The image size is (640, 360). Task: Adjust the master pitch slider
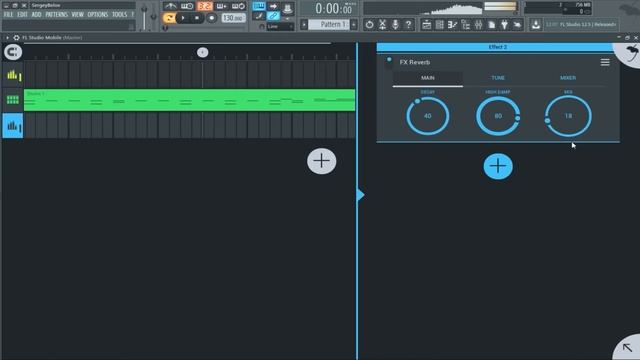[153, 16]
